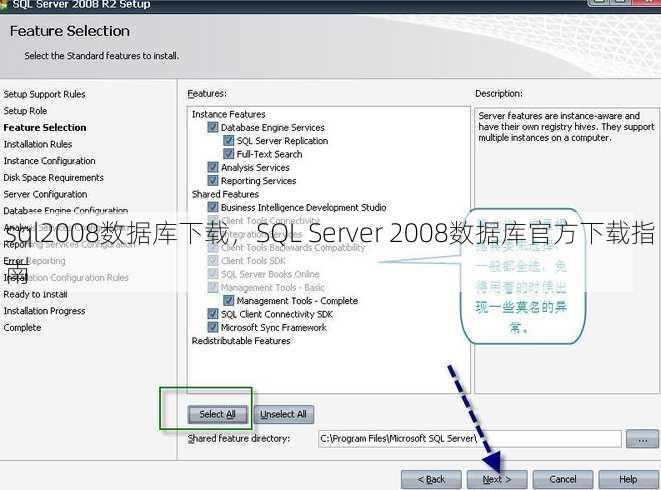661x490 pixels.
Task: Click the Unselect All button
Action: click(x=283, y=414)
